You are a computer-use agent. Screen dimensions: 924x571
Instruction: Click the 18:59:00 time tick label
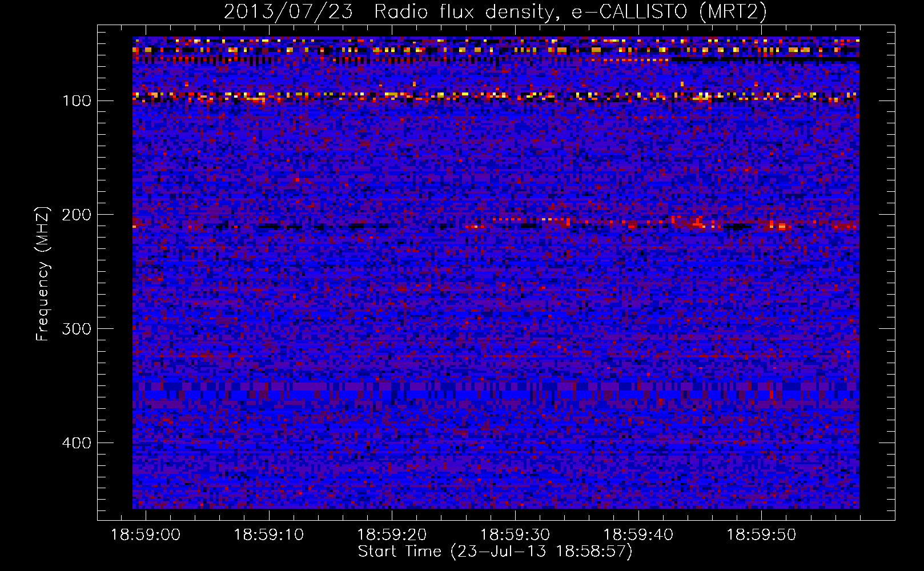pyautogui.click(x=146, y=535)
